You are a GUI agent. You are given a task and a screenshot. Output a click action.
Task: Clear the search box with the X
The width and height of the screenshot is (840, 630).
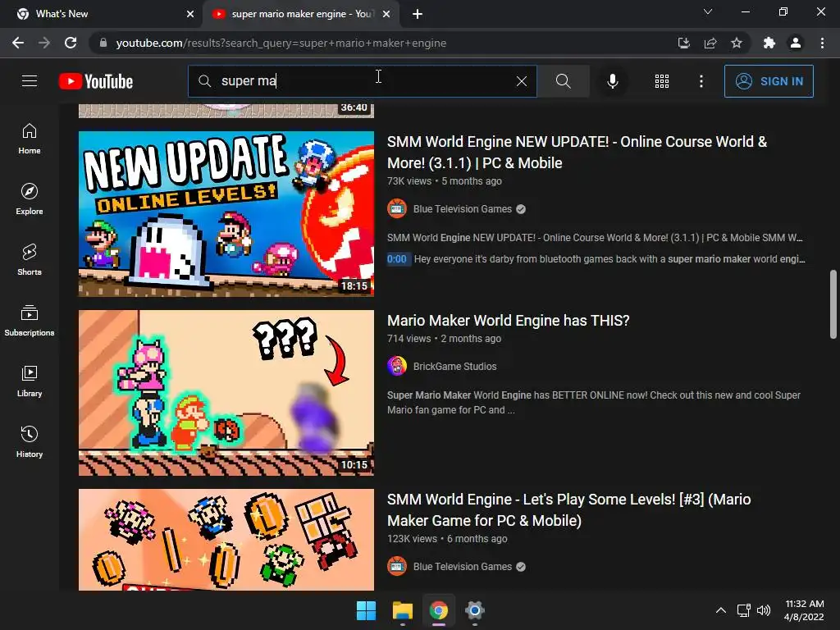pos(521,81)
